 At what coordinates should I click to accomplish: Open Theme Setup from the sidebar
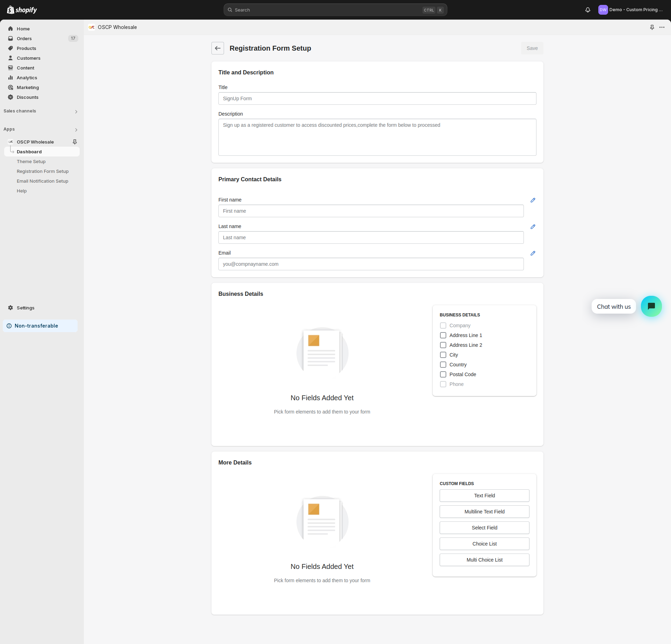tap(31, 161)
